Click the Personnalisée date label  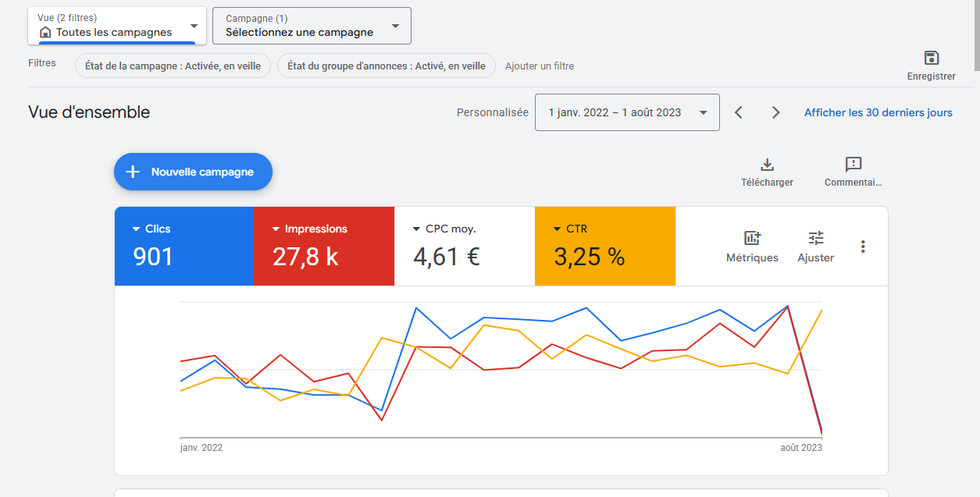pyautogui.click(x=493, y=112)
